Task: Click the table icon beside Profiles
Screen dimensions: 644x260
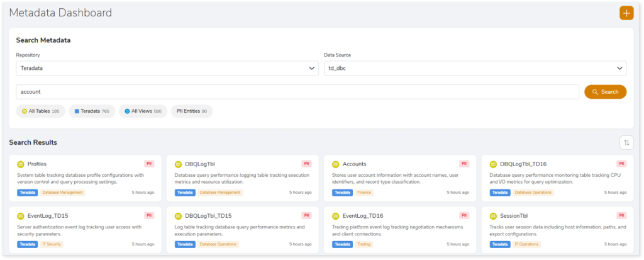Action: [21, 164]
